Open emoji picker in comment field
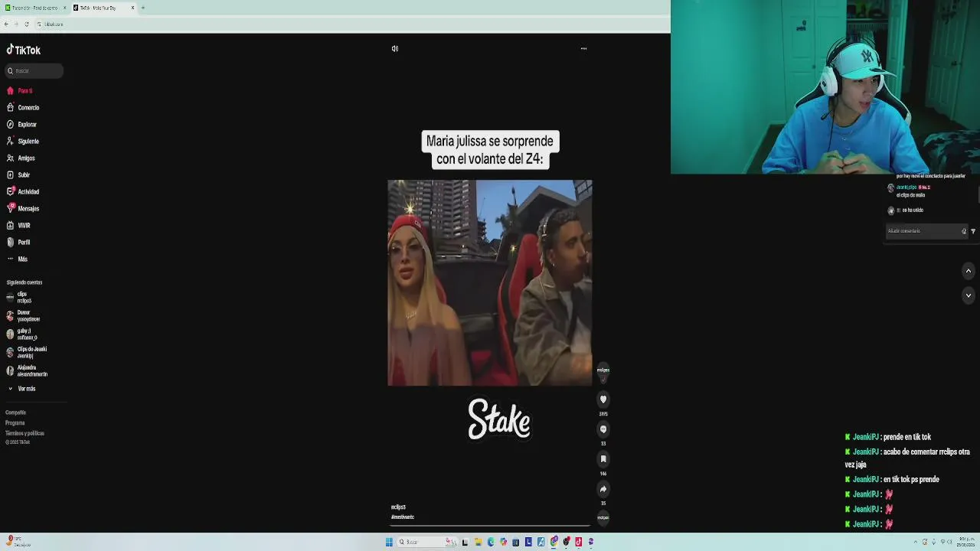 (x=964, y=231)
